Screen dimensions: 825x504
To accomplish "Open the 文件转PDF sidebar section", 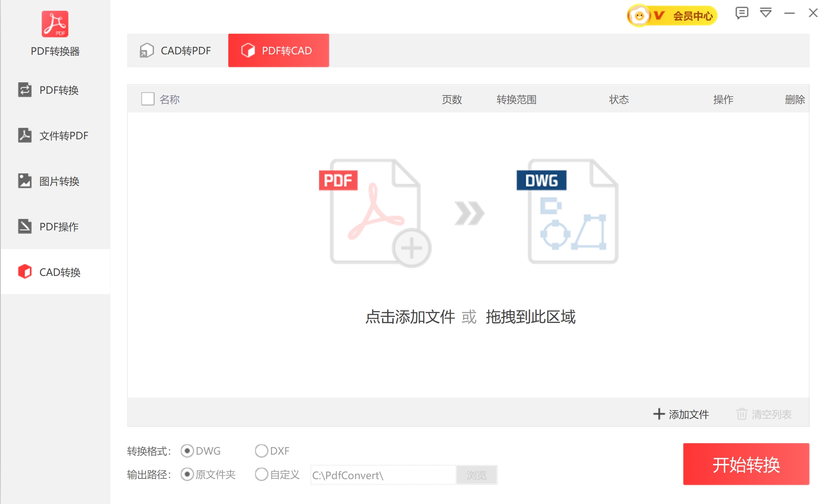I will (x=55, y=135).
